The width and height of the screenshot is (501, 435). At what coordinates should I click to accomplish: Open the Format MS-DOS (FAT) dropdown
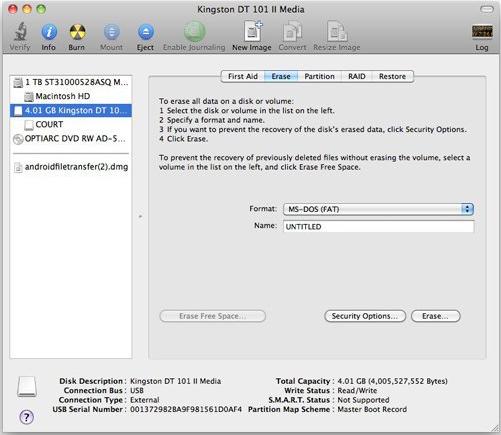(x=378, y=209)
